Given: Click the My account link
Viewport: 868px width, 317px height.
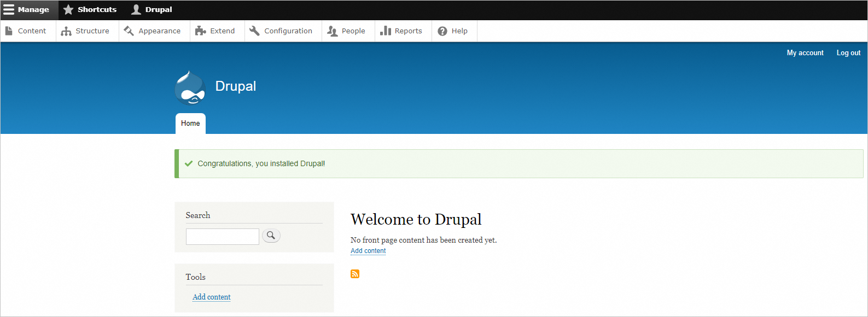Looking at the screenshot, I should pyautogui.click(x=805, y=53).
